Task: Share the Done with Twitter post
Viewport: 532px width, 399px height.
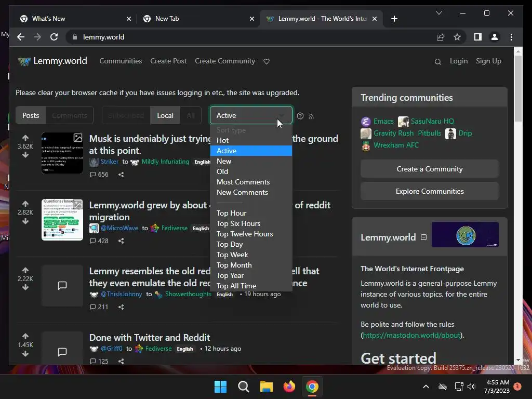Action: (x=121, y=361)
